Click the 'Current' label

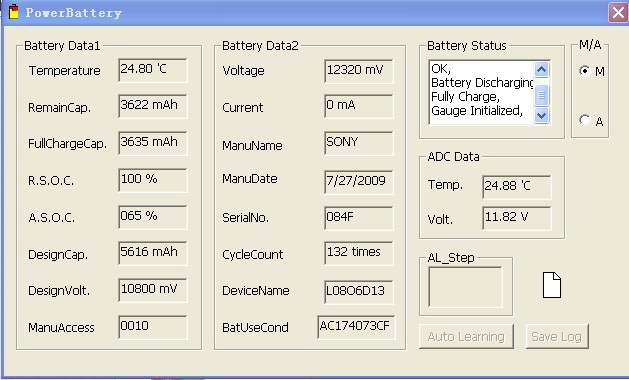click(x=243, y=108)
